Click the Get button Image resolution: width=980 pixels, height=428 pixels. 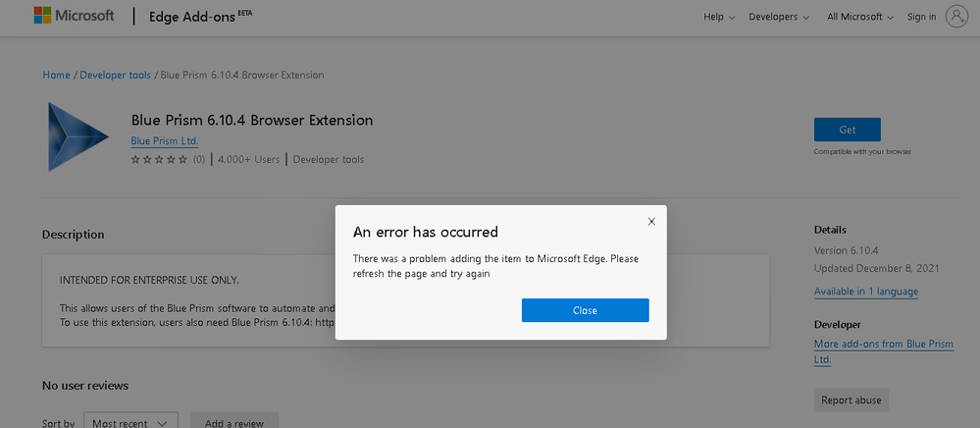(847, 130)
